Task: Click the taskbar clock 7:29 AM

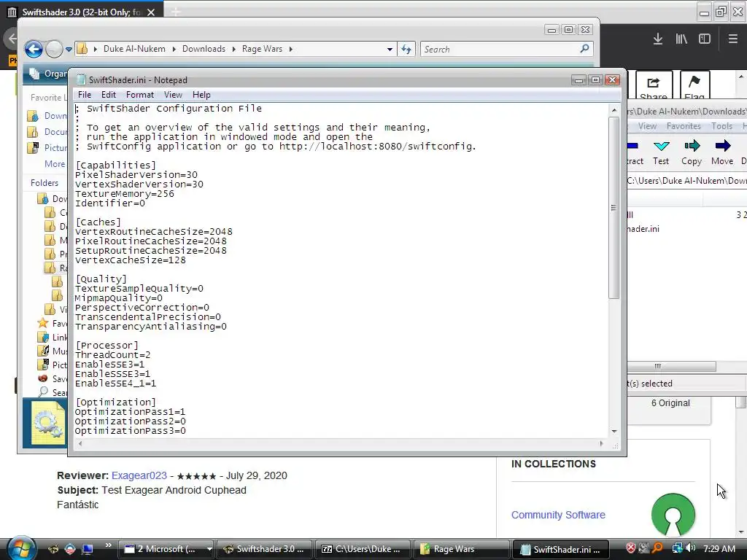Action: 719,548
